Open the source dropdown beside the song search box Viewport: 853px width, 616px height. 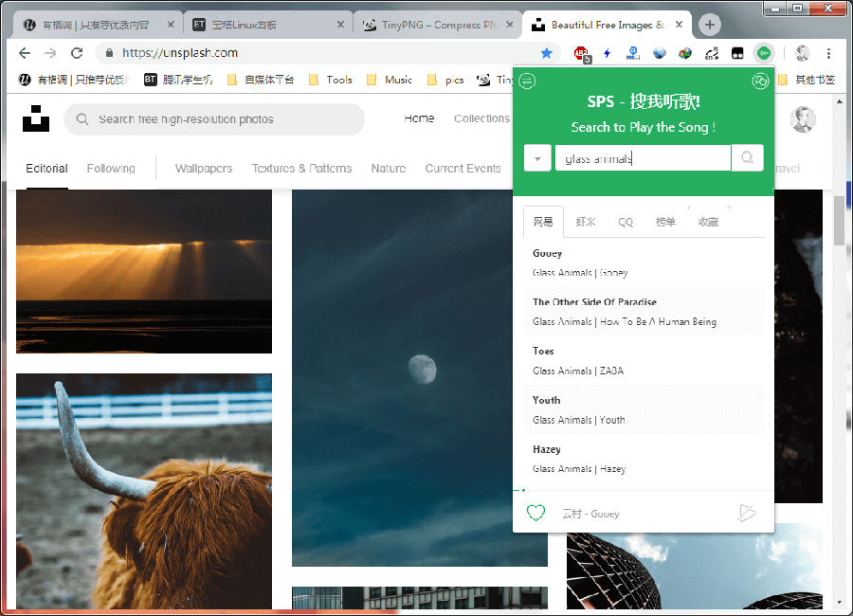[536, 157]
